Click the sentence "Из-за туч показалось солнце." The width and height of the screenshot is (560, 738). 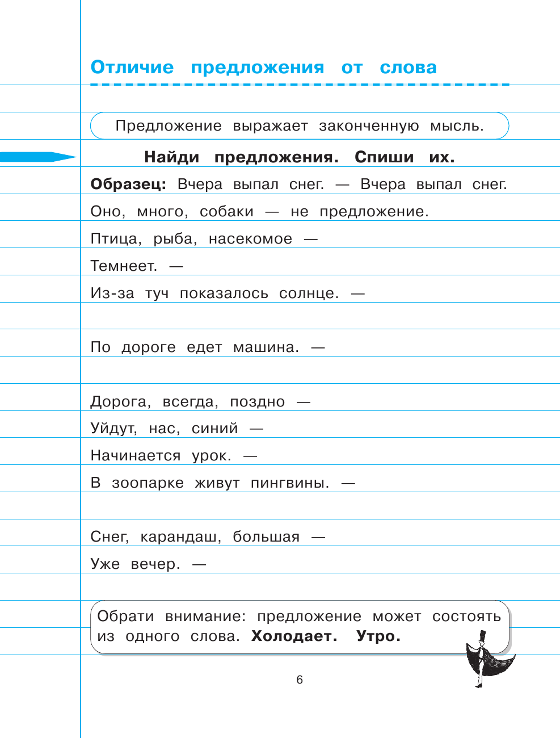[x=215, y=293]
